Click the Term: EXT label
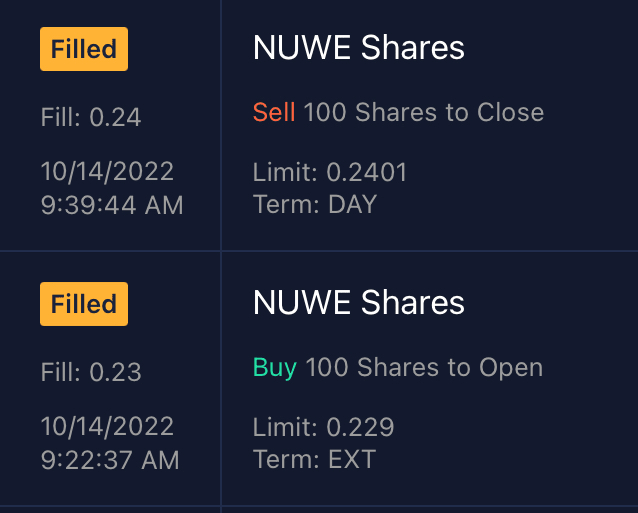Viewport: 638px width, 513px height. click(x=314, y=460)
